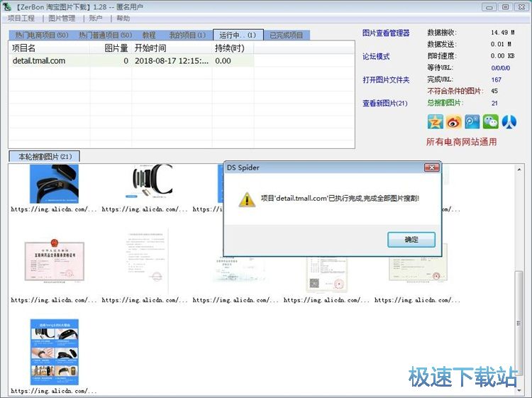Select the 运行中 (1) tab
Viewport: 532px width, 398px height.
pos(238,35)
